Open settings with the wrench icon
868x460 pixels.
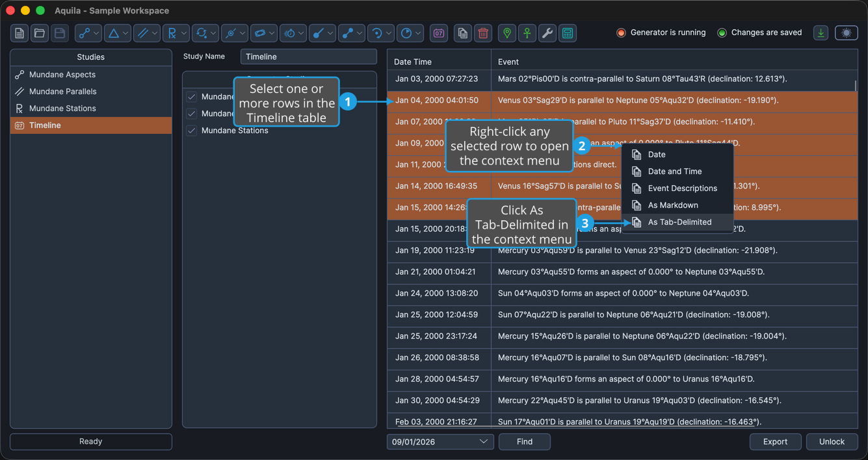coord(547,33)
